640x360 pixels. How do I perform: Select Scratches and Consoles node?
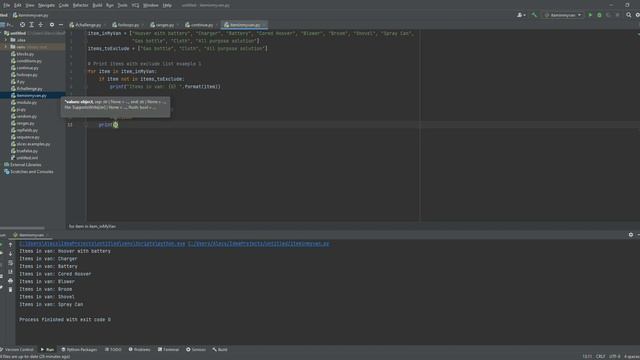click(31, 171)
